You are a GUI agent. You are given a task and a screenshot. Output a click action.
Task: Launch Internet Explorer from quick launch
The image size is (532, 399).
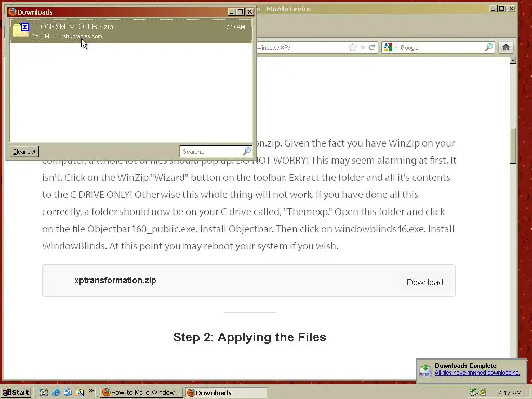56,393
